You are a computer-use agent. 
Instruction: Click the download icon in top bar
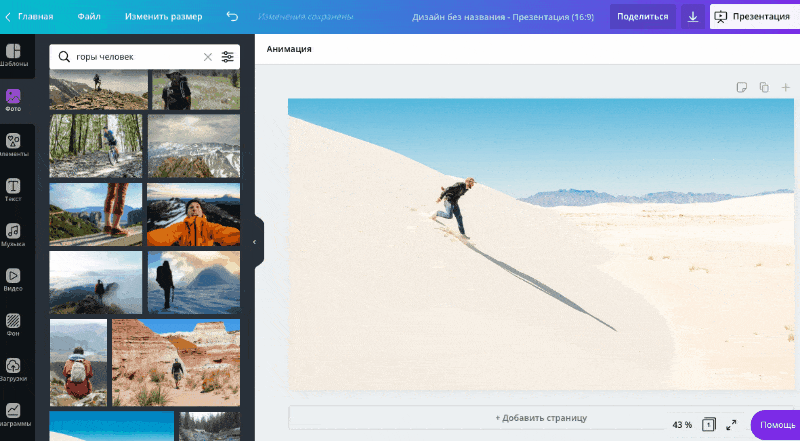(693, 17)
